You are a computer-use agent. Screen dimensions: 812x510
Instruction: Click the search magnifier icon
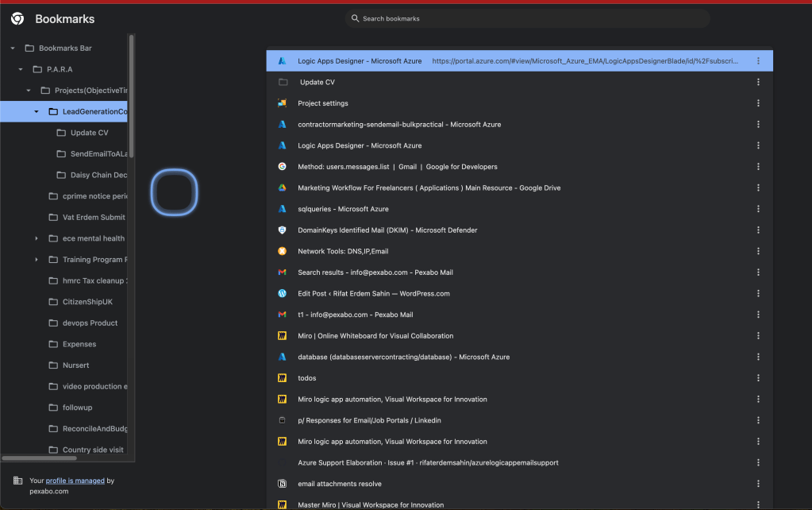point(356,18)
